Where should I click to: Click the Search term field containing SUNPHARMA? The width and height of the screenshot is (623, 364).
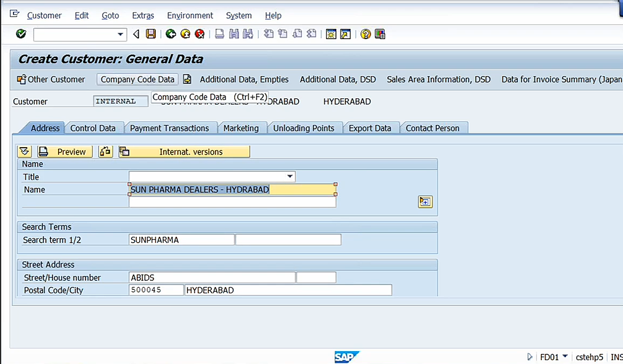pyautogui.click(x=182, y=239)
